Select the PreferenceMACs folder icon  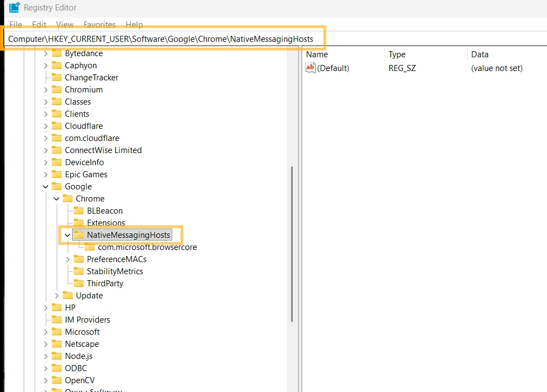pyautogui.click(x=79, y=259)
